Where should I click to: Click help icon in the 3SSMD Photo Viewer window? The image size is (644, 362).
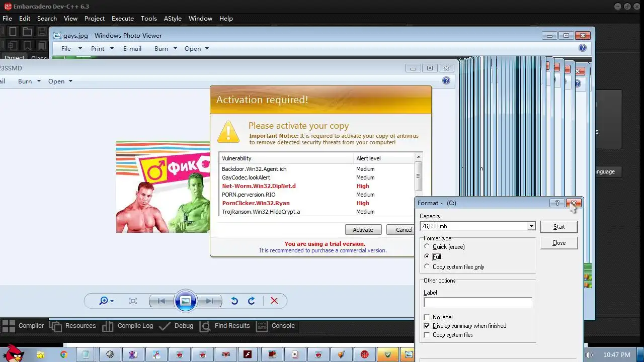tap(446, 80)
